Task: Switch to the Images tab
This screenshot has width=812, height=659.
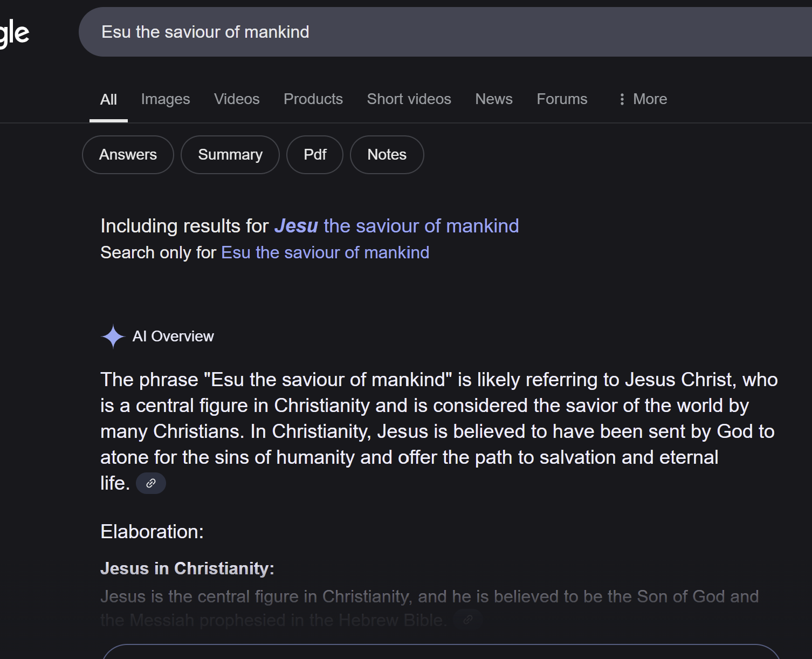Action: pos(166,99)
